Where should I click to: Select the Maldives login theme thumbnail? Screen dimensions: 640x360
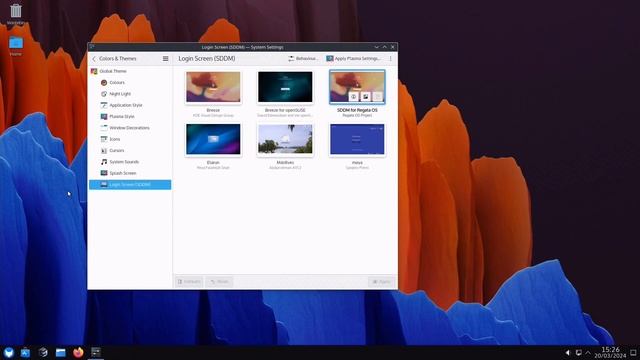tap(285, 139)
